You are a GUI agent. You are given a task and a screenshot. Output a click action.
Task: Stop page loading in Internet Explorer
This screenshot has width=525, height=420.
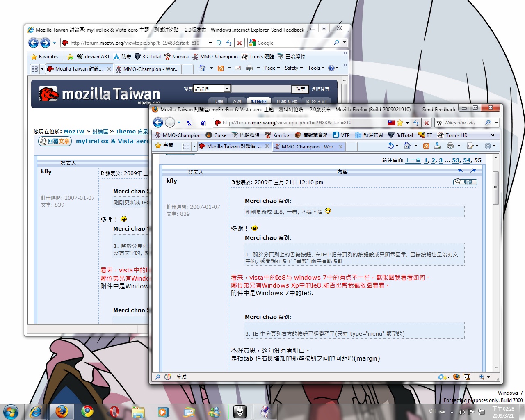coord(240,43)
